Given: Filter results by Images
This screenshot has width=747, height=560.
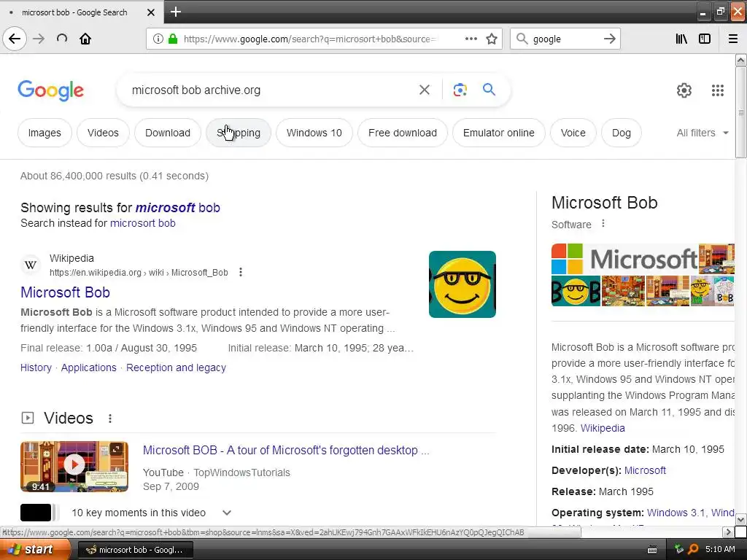Looking at the screenshot, I should click(44, 133).
